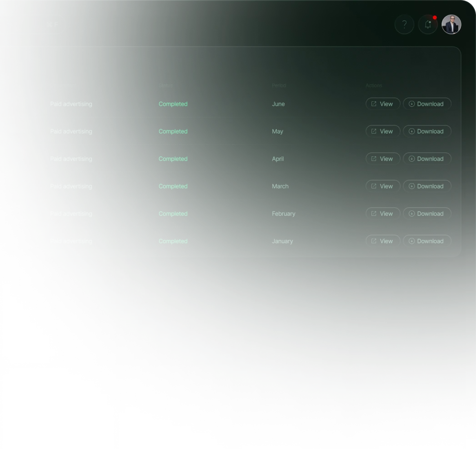
Task: View the June report
Action: point(383,104)
